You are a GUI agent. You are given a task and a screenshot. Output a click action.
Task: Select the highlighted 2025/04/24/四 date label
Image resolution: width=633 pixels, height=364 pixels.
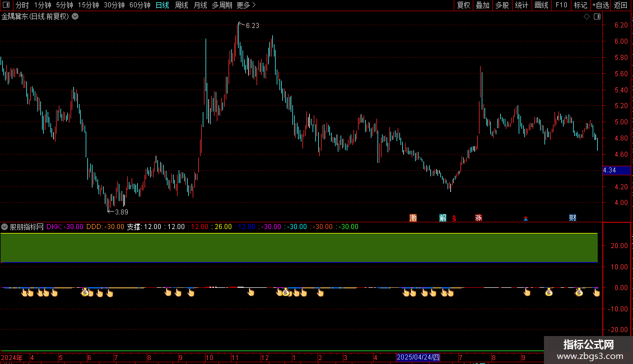point(418,357)
